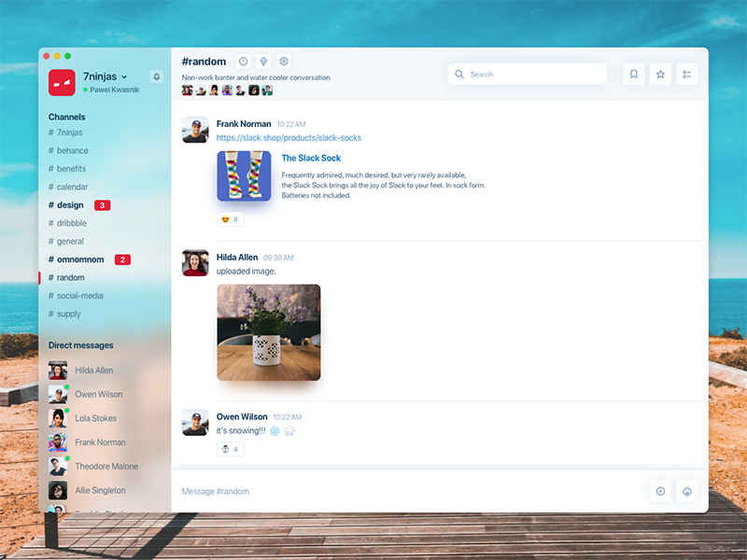This screenshot has height=560, width=747.
Task: Open the list view icon at top right
Action: pyautogui.click(x=687, y=75)
